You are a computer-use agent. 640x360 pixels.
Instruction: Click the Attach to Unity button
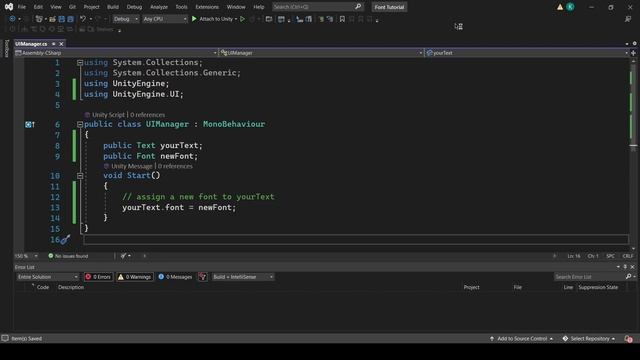click(215, 19)
